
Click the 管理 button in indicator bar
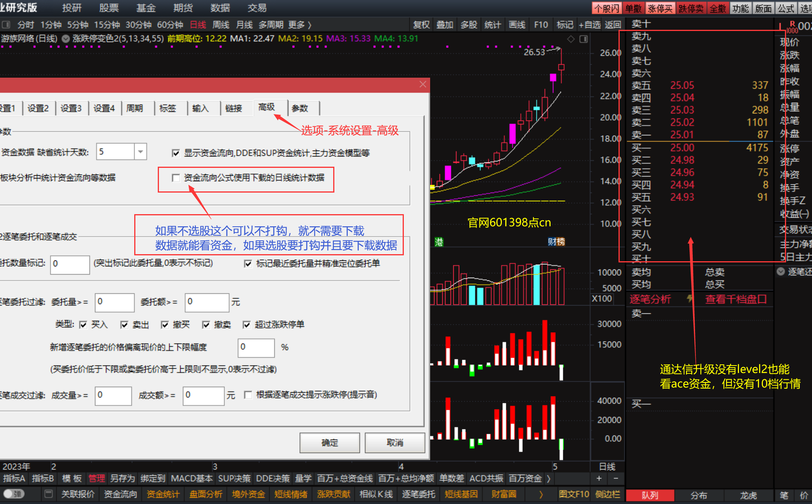(97, 479)
